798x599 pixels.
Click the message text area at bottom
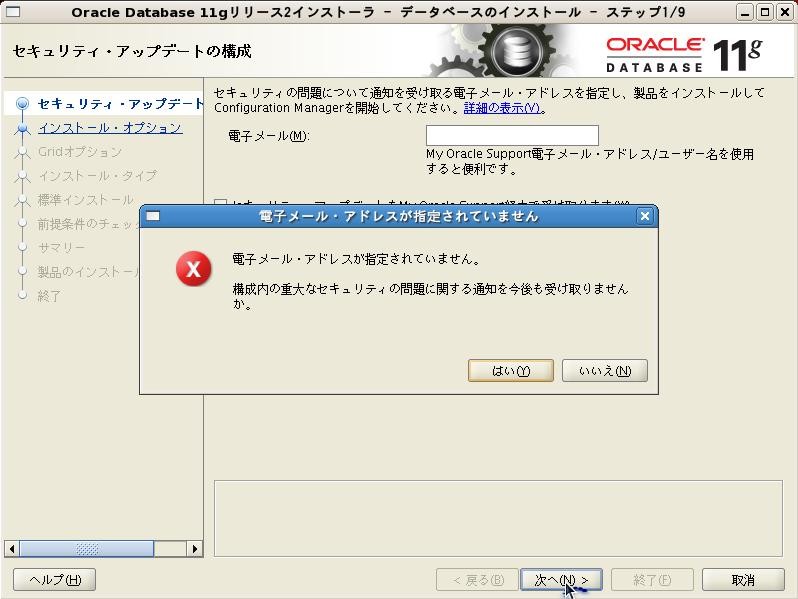click(498, 518)
